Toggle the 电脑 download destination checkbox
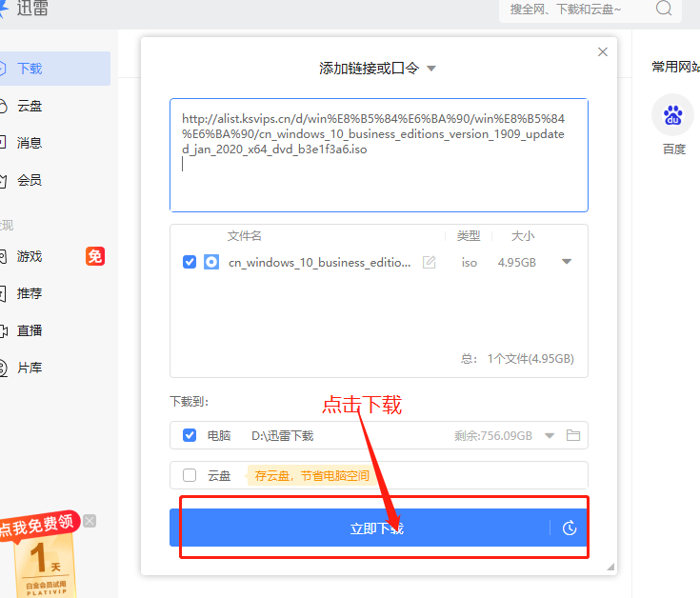This screenshot has height=598, width=700. (x=190, y=435)
